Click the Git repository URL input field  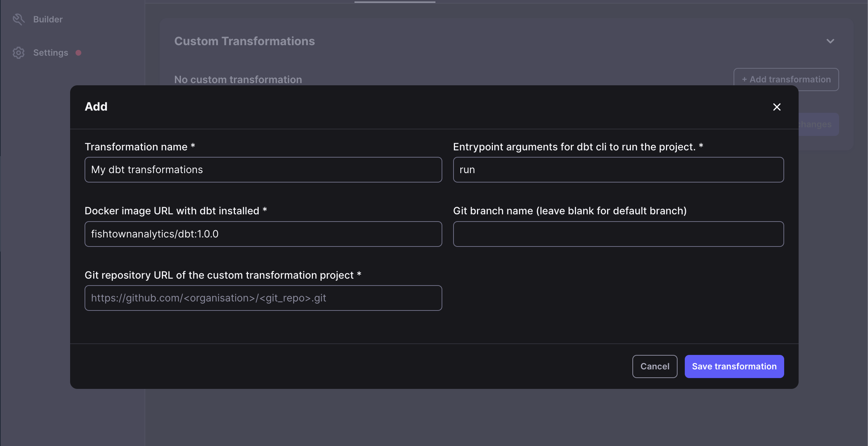click(263, 298)
